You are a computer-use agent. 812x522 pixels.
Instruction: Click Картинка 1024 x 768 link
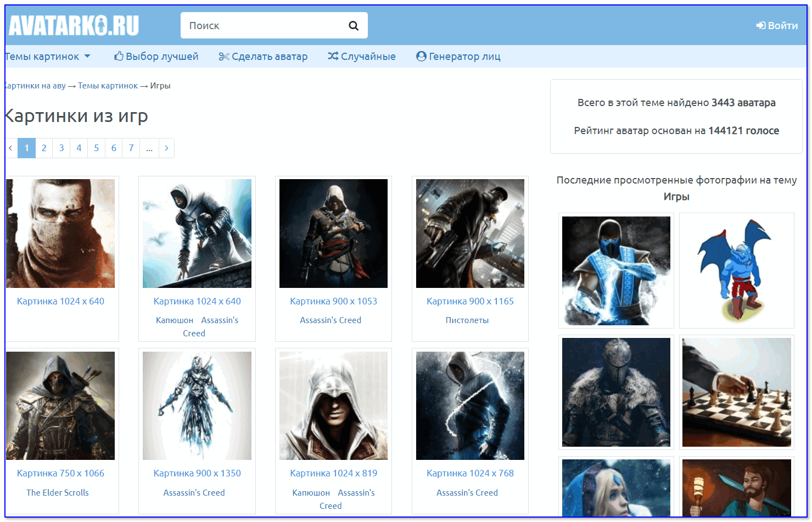471,473
